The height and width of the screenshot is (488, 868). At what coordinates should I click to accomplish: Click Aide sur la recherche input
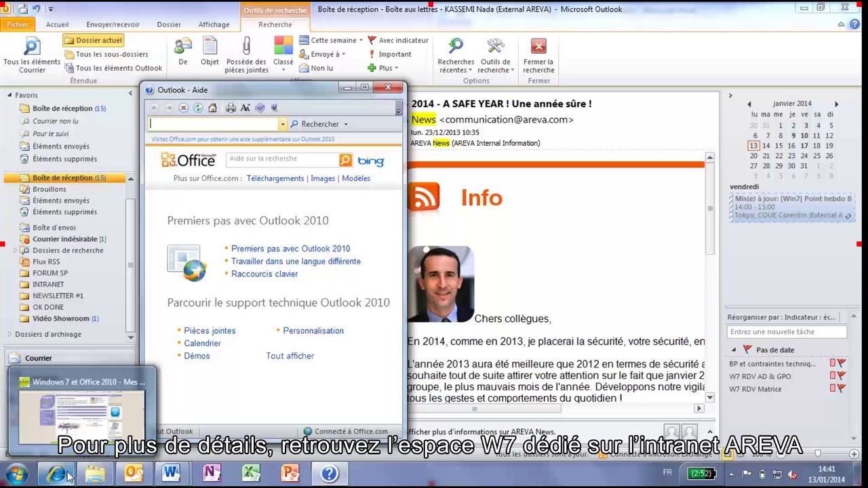click(x=282, y=159)
